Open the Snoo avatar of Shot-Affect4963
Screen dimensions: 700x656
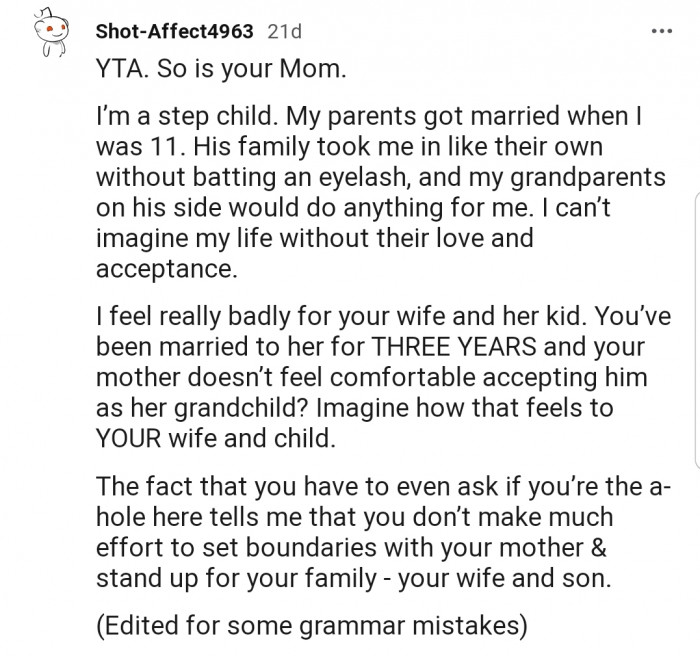(x=50, y=33)
